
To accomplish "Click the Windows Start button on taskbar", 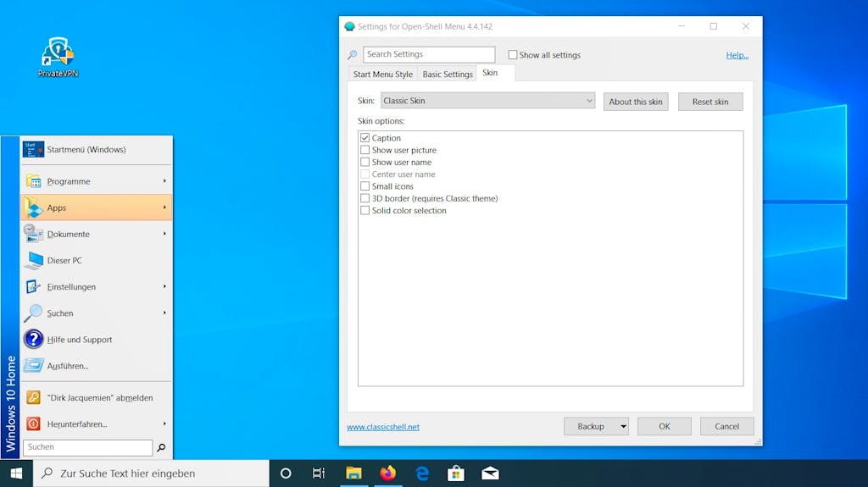I will point(16,473).
